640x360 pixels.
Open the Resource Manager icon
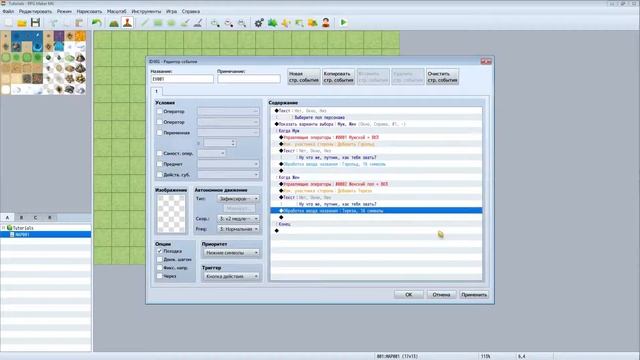coord(312,23)
